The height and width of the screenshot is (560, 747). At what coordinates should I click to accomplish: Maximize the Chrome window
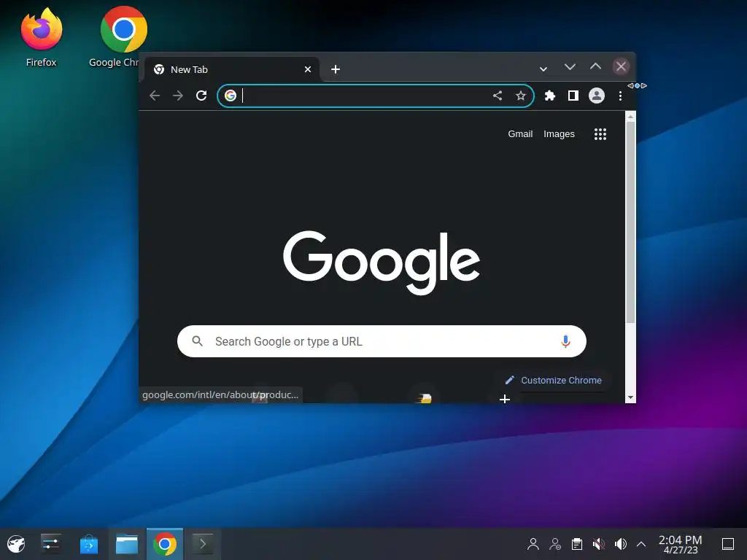pyautogui.click(x=595, y=66)
